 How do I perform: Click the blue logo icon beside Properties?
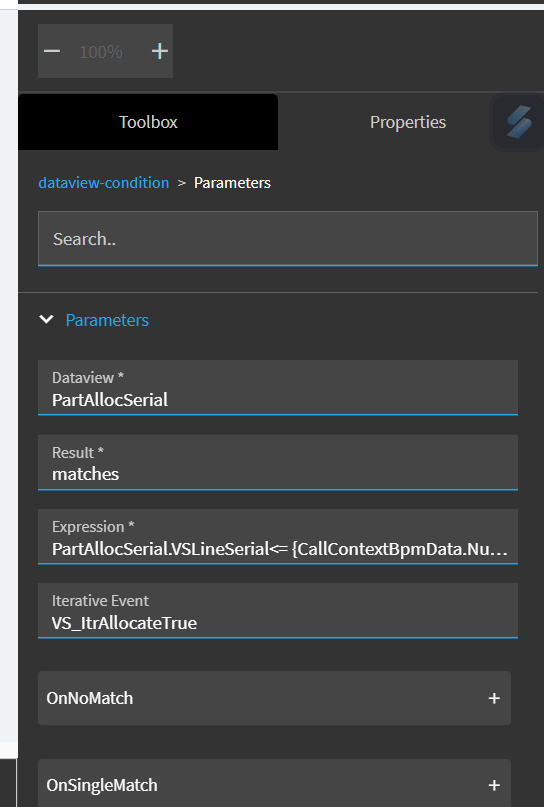coord(519,122)
